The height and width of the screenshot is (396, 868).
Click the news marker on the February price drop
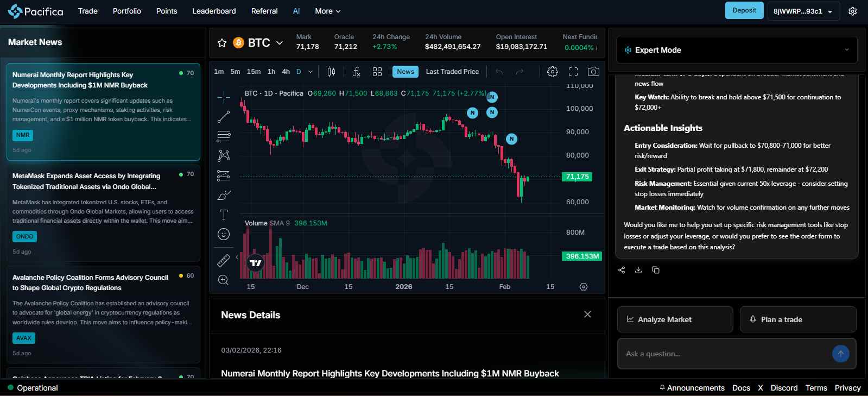(511, 139)
